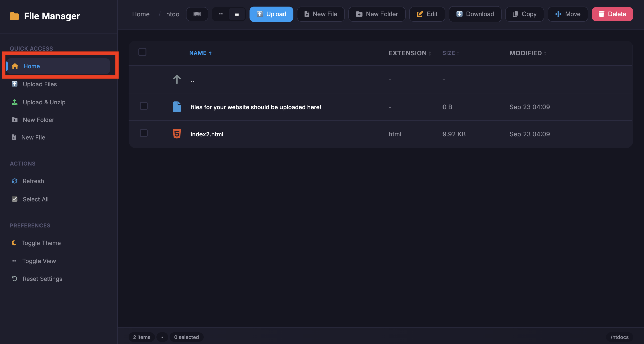The image size is (644, 344).
Task: Choose Upload & Unzip in sidebar
Action: 38,102
